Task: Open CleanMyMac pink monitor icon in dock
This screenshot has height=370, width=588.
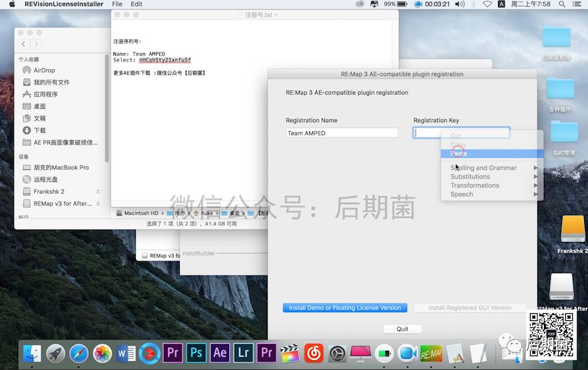Action: coord(361,353)
